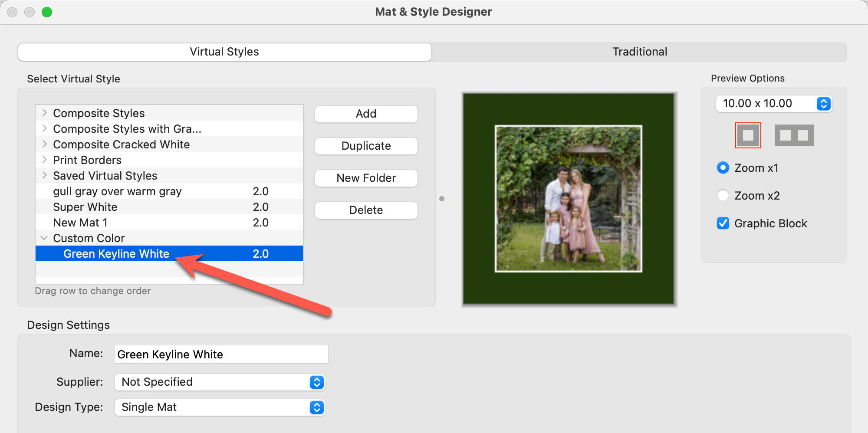The width and height of the screenshot is (868, 433).
Task: Switch to the Traditional tab
Action: coord(639,52)
